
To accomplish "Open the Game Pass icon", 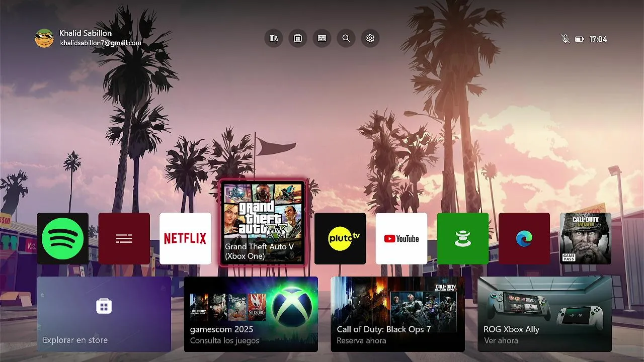I will pyautogui.click(x=322, y=38).
